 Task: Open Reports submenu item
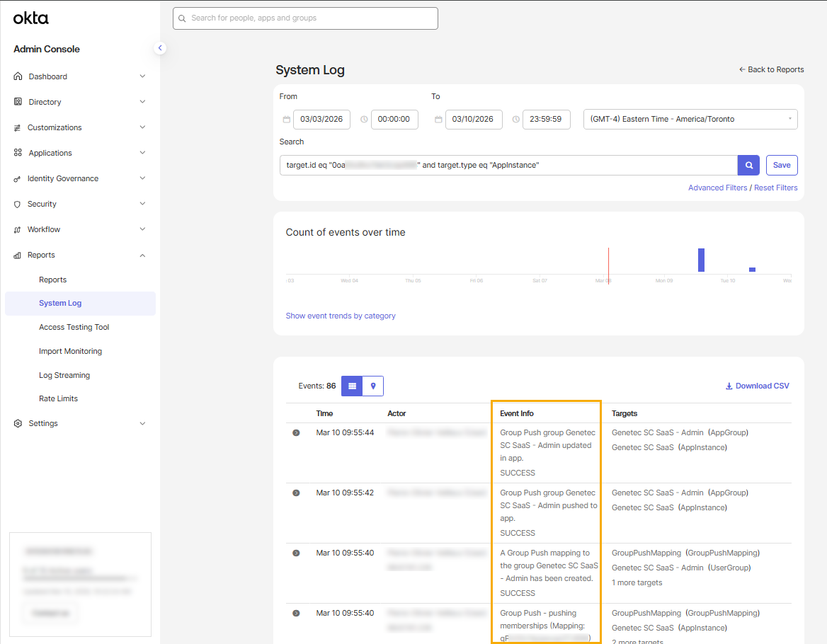[52, 280]
